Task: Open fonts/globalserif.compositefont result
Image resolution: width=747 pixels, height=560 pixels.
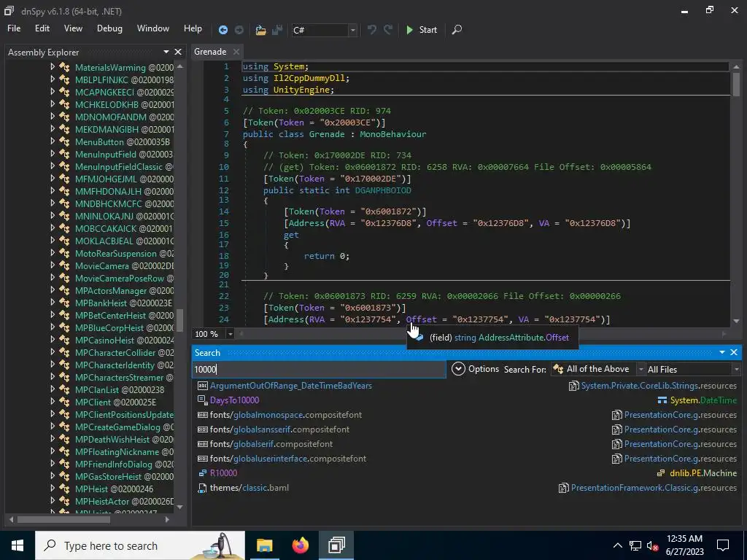Action: [271, 444]
